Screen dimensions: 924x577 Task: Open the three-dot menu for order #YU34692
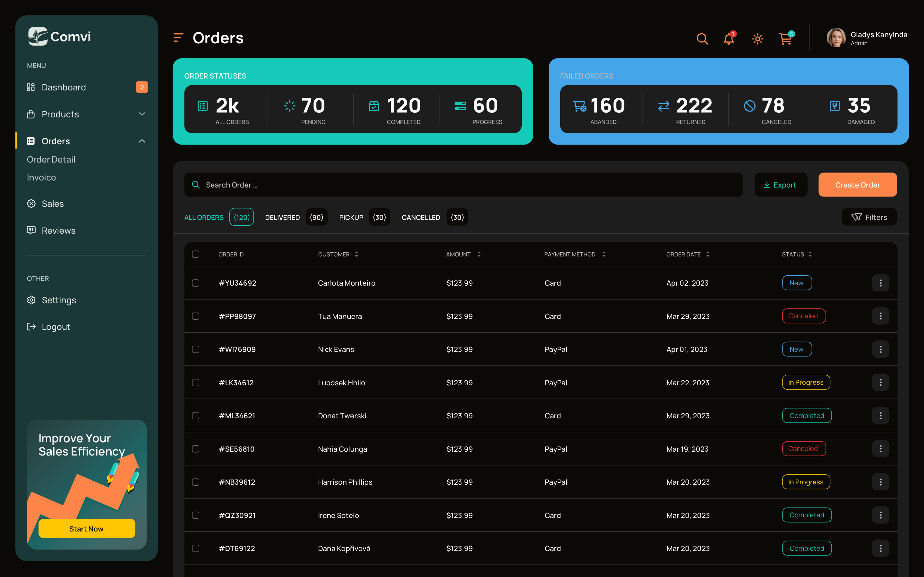880,283
